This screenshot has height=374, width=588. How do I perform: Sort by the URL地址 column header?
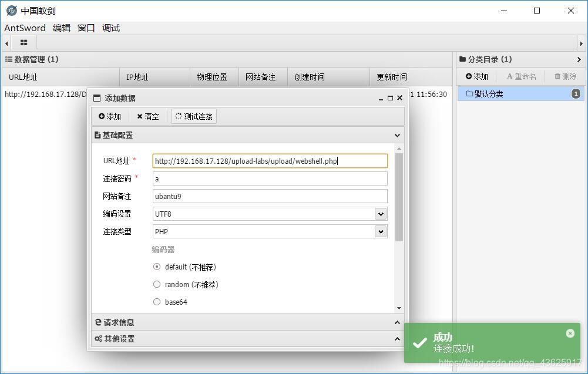coord(61,77)
